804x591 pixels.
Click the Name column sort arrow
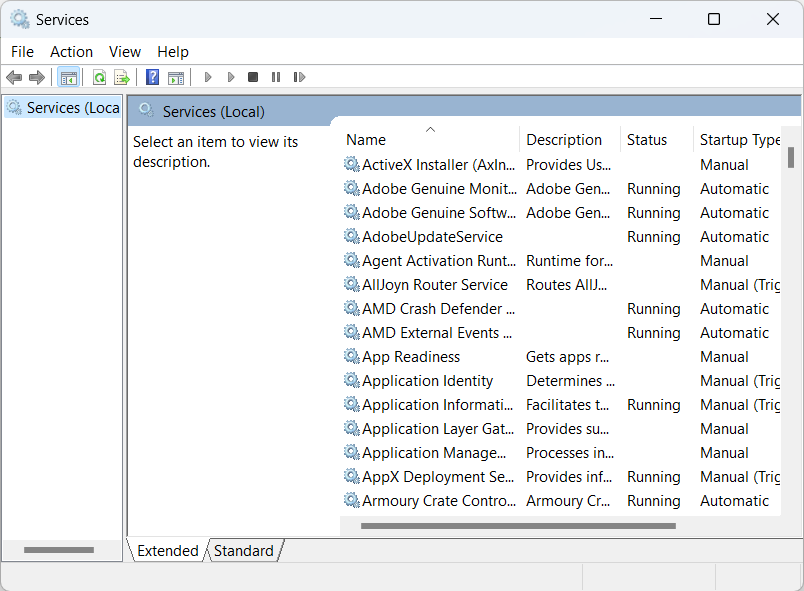point(431,129)
